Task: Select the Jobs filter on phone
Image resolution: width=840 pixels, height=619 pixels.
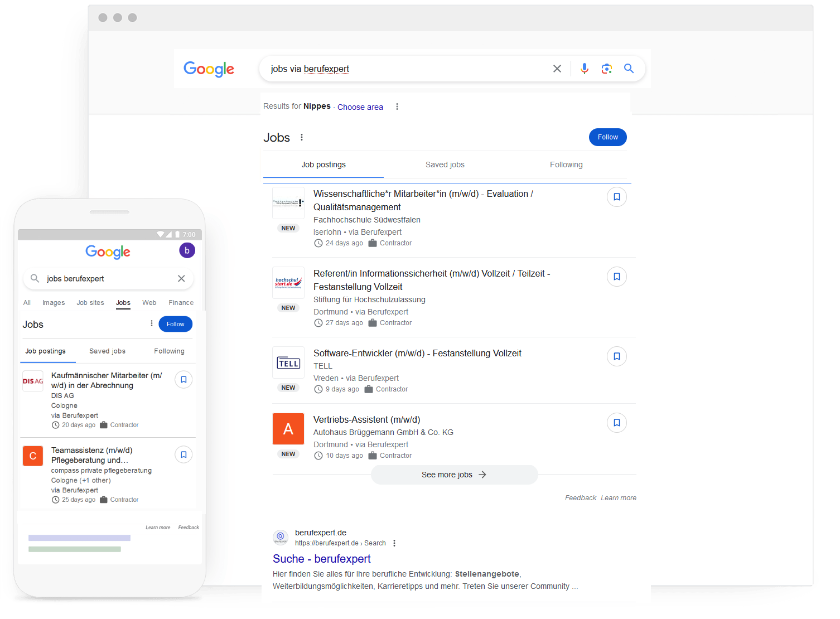Action: tap(123, 303)
